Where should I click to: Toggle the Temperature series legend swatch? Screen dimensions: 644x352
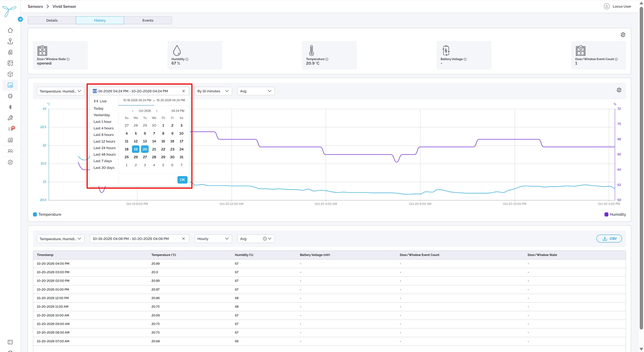[x=35, y=214]
